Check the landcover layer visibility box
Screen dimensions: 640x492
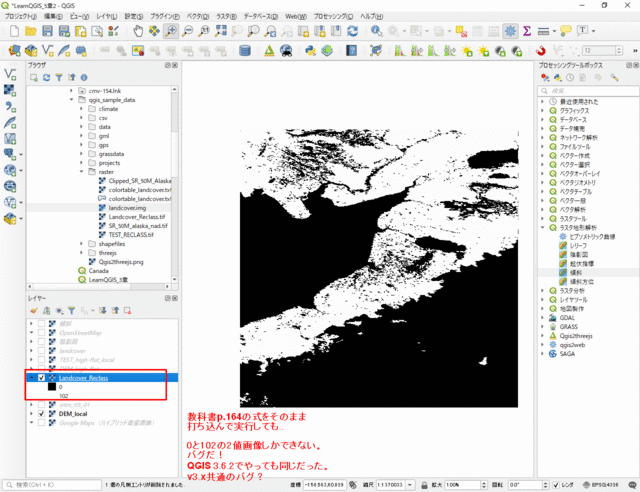point(41,351)
